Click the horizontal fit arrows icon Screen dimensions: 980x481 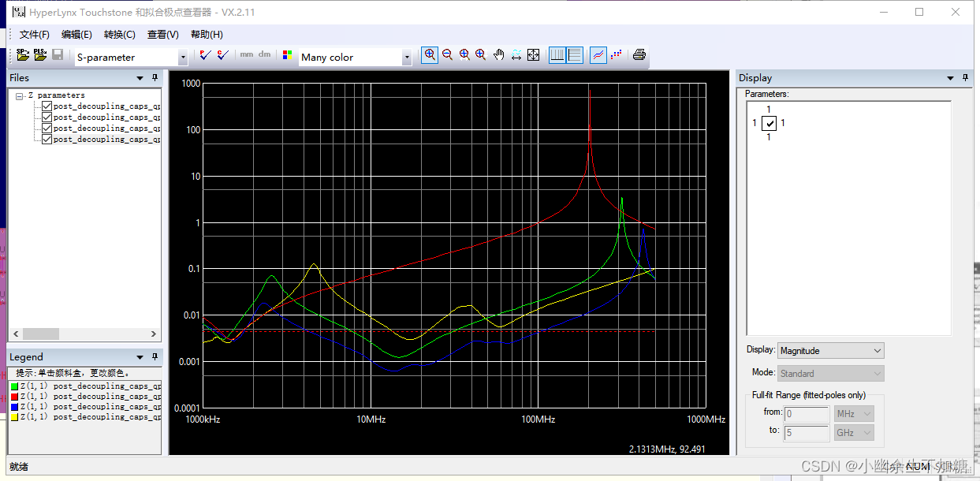coord(516,54)
